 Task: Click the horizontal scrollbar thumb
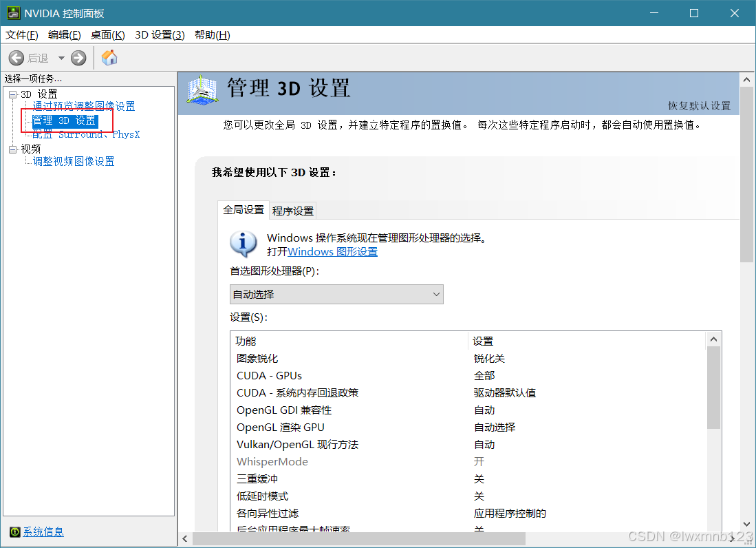358,539
